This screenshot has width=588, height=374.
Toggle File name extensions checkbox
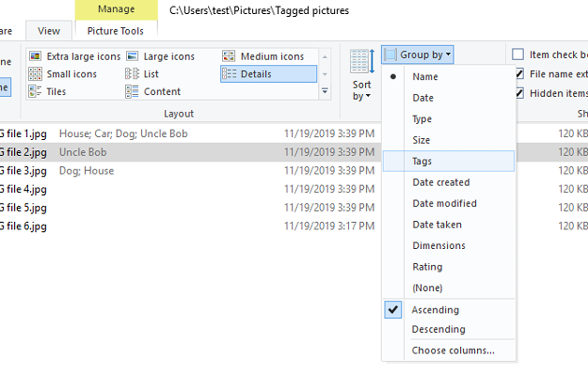tap(518, 74)
